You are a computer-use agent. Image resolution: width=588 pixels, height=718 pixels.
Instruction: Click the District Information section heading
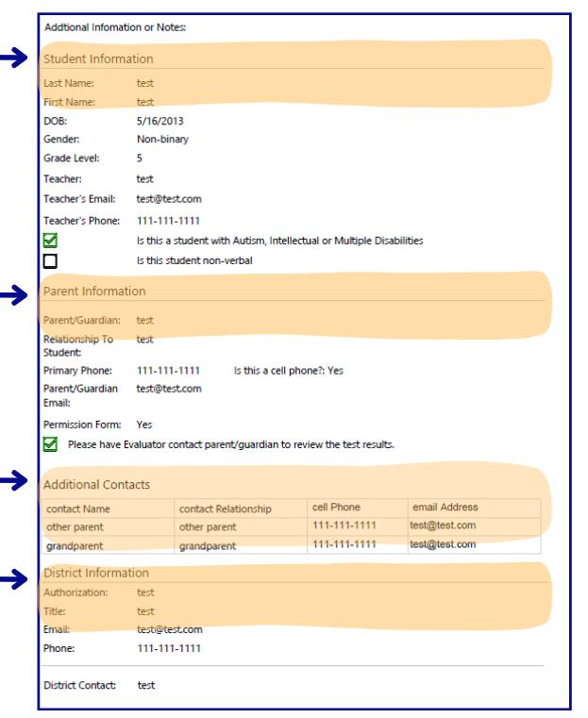point(96,573)
